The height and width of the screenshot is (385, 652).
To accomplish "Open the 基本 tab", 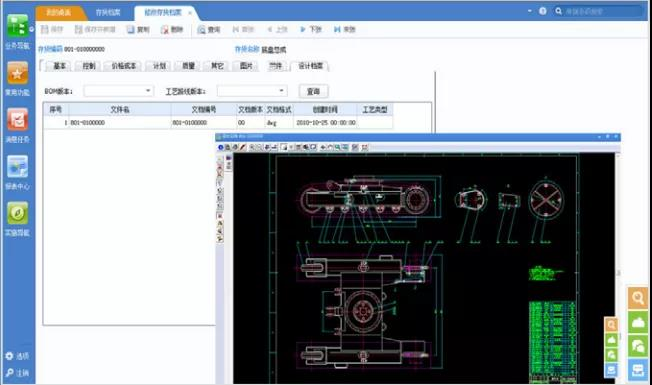I will coord(59,66).
